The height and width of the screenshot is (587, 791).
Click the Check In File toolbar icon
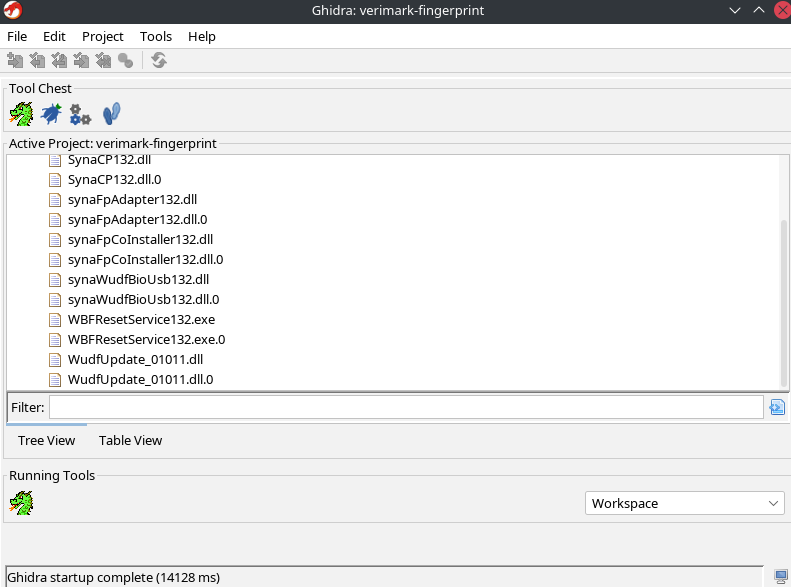pyautogui.click(x=82, y=61)
